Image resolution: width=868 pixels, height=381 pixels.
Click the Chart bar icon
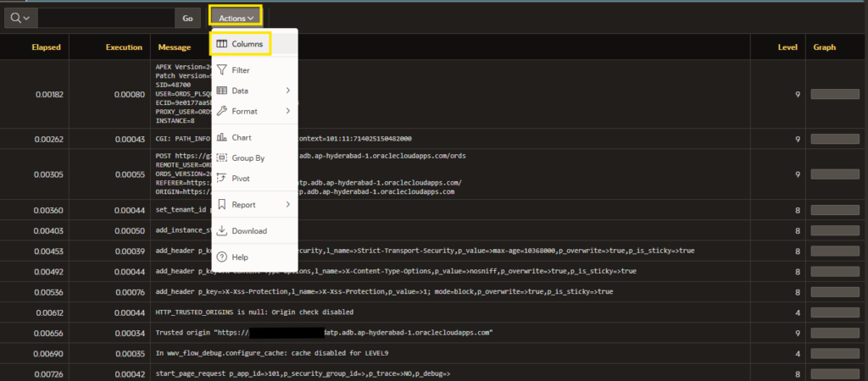221,137
